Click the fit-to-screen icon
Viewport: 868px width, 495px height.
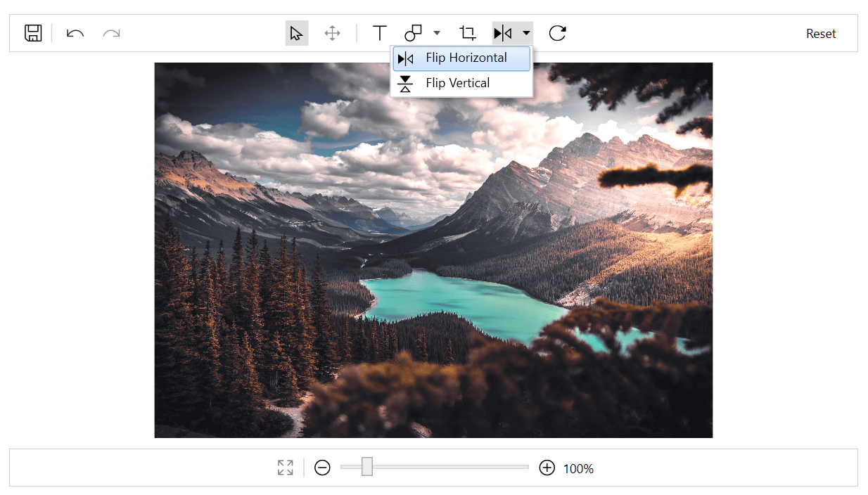(285, 468)
